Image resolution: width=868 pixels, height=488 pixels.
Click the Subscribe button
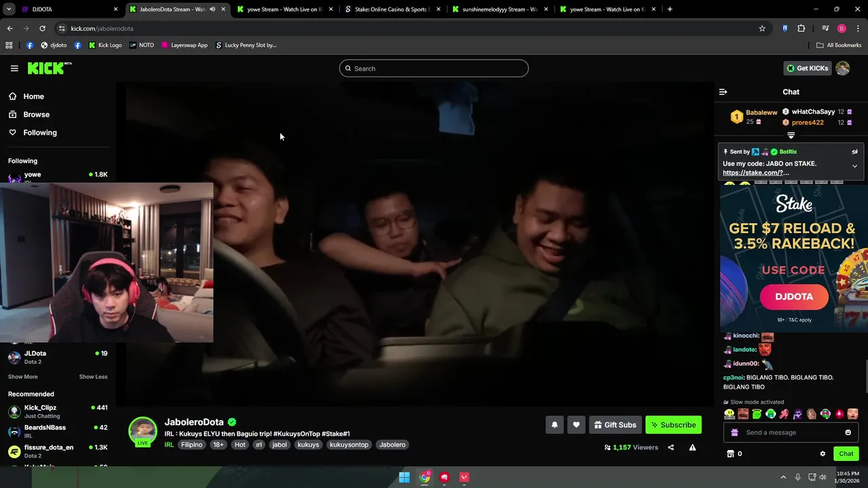point(673,425)
